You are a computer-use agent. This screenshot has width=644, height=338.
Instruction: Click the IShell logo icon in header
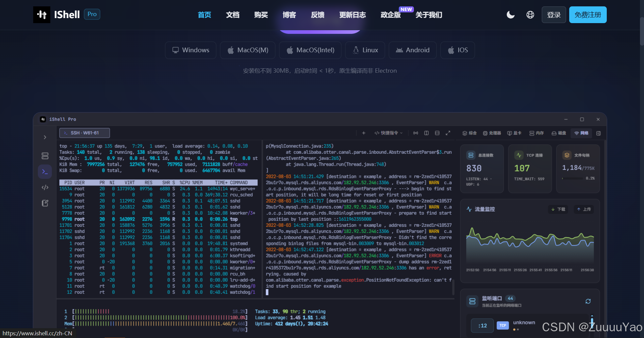[x=42, y=15]
